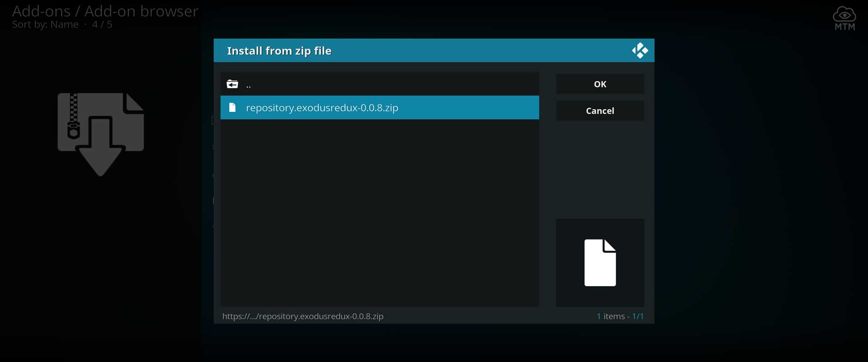This screenshot has width=868, height=362.
Task: Go up via the '..' entry
Action: [380, 84]
